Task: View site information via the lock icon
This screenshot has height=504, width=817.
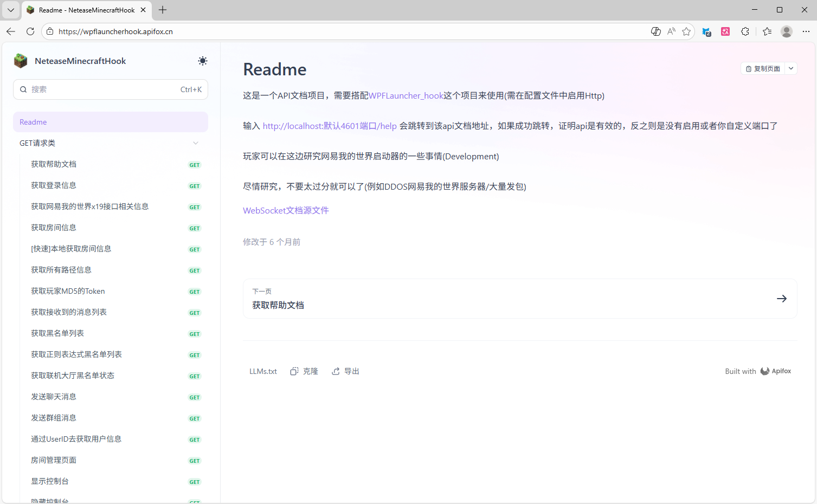Action: (x=50, y=31)
